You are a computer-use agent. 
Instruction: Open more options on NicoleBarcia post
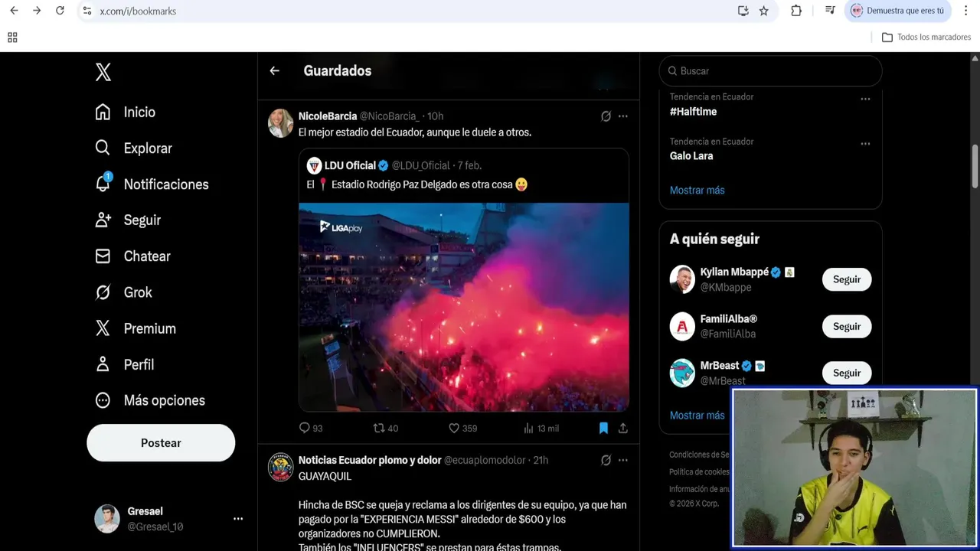coord(623,116)
